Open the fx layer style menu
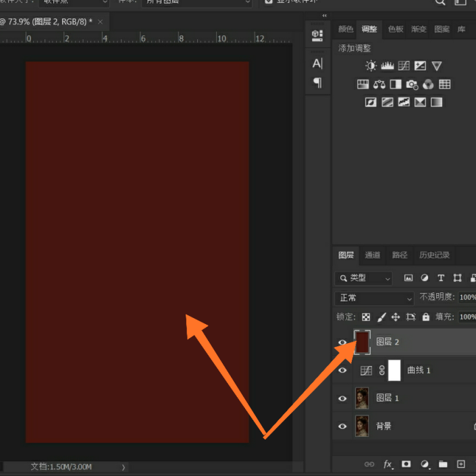Screen dimensions: 476x476 point(388,464)
